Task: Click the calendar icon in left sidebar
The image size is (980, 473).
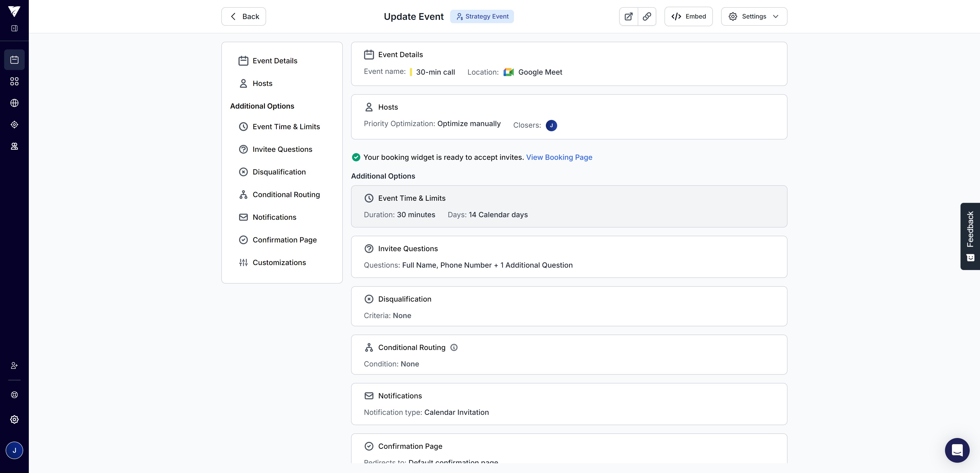Action: click(14, 60)
